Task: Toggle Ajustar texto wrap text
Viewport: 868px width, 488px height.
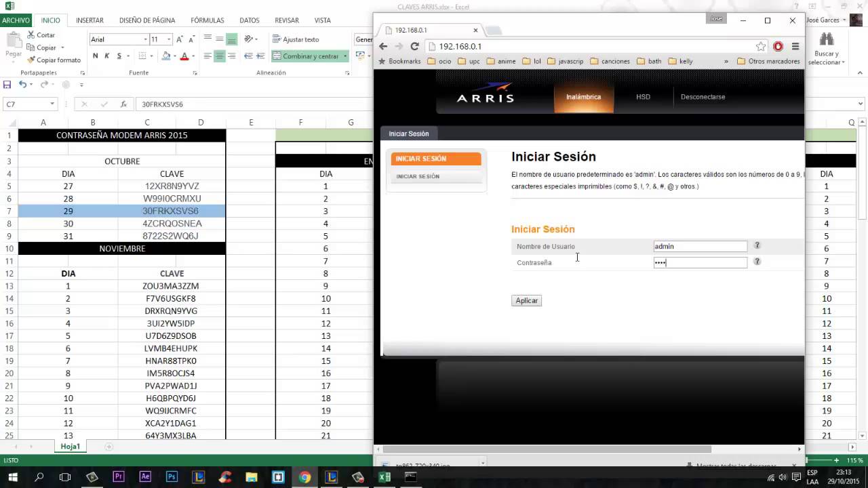Action: click(x=296, y=39)
